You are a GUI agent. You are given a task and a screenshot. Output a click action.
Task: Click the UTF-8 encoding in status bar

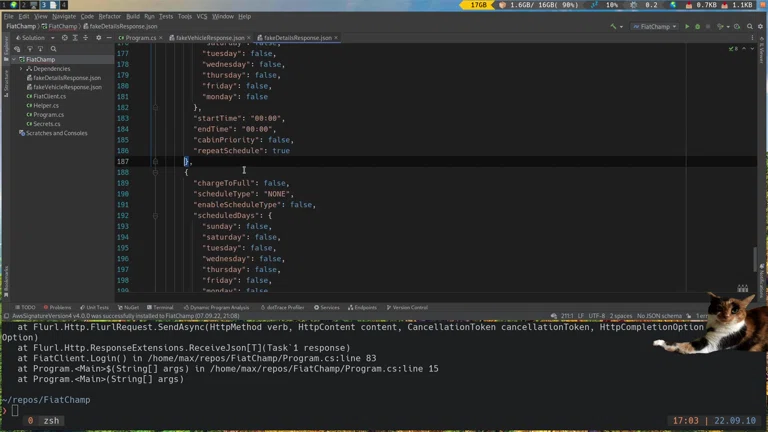(595, 316)
